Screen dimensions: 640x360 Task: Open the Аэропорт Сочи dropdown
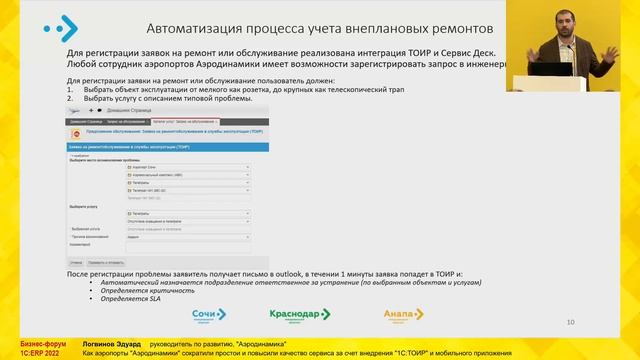(188, 167)
